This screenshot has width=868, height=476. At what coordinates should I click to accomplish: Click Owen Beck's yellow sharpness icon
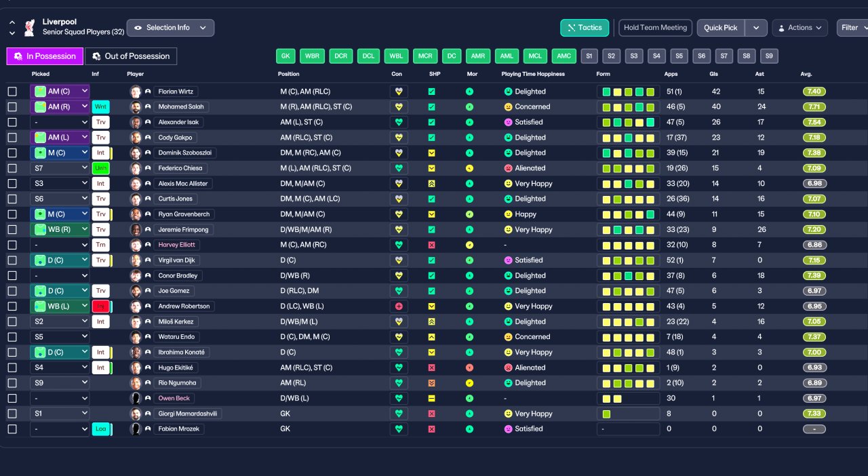tap(432, 398)
